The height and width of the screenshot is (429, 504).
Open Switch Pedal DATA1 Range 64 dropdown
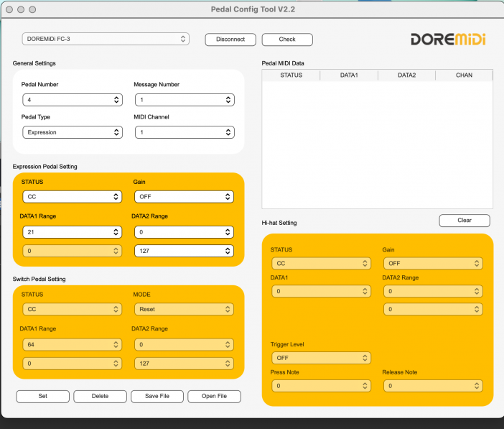72,345
